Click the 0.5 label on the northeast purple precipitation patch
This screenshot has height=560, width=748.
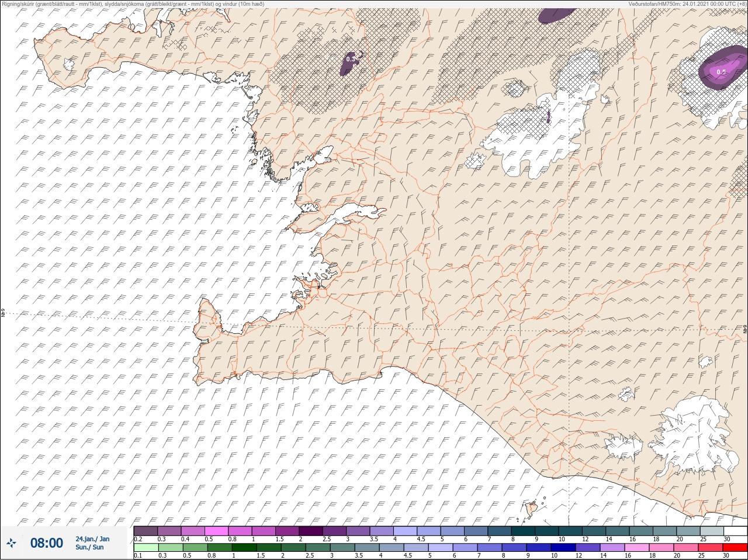click(721, 72)
